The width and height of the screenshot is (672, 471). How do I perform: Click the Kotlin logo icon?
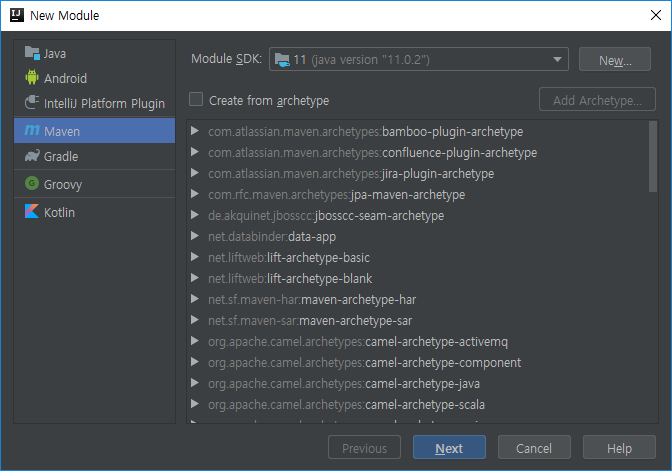coord(32,211)
